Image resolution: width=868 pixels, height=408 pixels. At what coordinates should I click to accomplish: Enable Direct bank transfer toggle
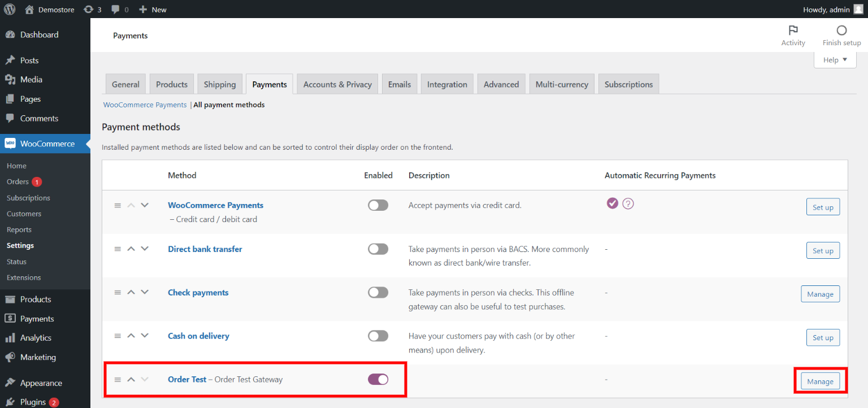pyautogui.click(x=378, y=249)
